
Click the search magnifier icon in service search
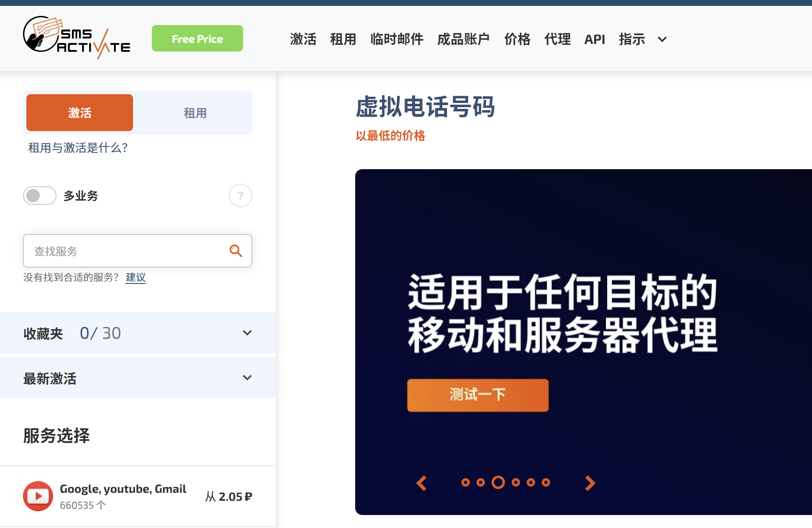tap(236, 250)
